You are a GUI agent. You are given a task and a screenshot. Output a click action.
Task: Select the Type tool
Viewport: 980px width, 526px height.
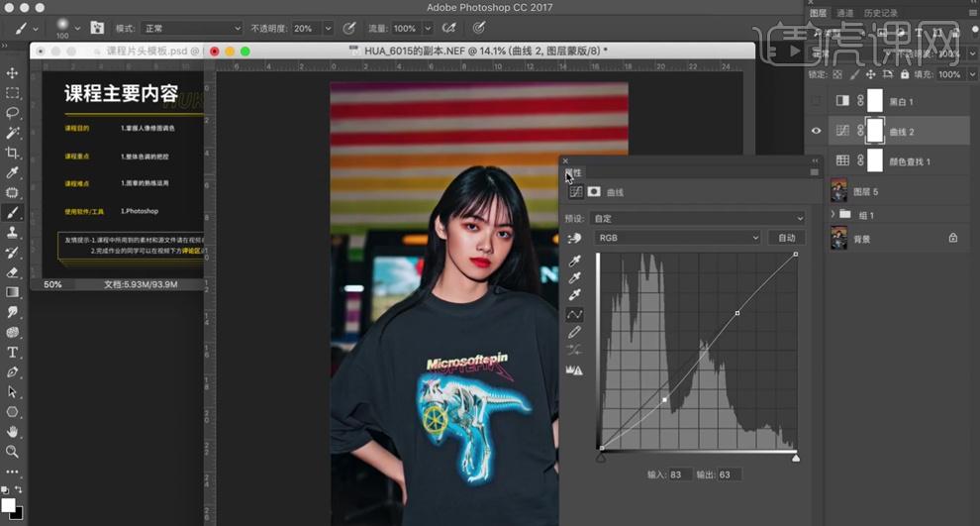tap(12, 352)
